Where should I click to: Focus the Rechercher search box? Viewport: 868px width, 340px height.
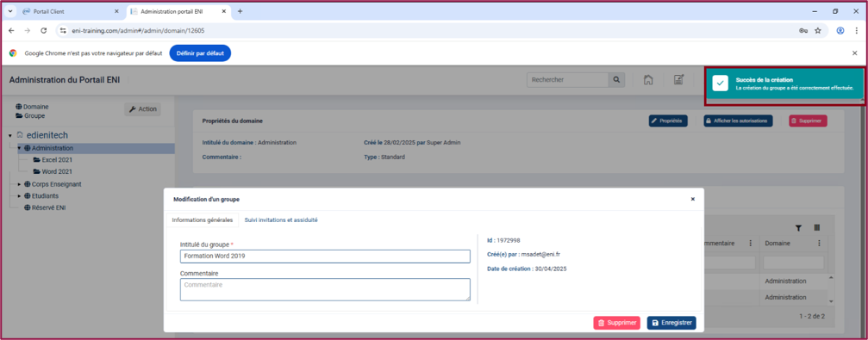click(x=567, y=79)
